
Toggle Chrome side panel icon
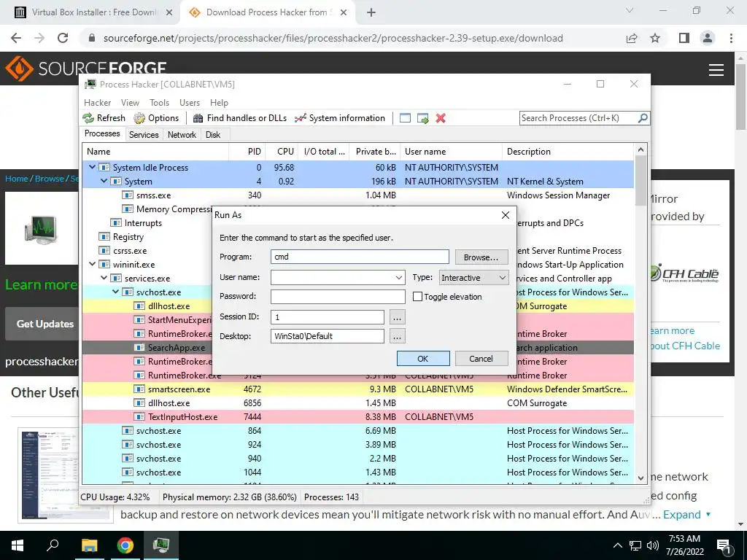pos(684,38)
